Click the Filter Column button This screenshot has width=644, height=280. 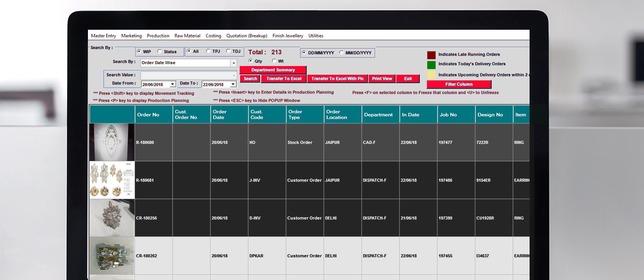click(x=459, y=85)
